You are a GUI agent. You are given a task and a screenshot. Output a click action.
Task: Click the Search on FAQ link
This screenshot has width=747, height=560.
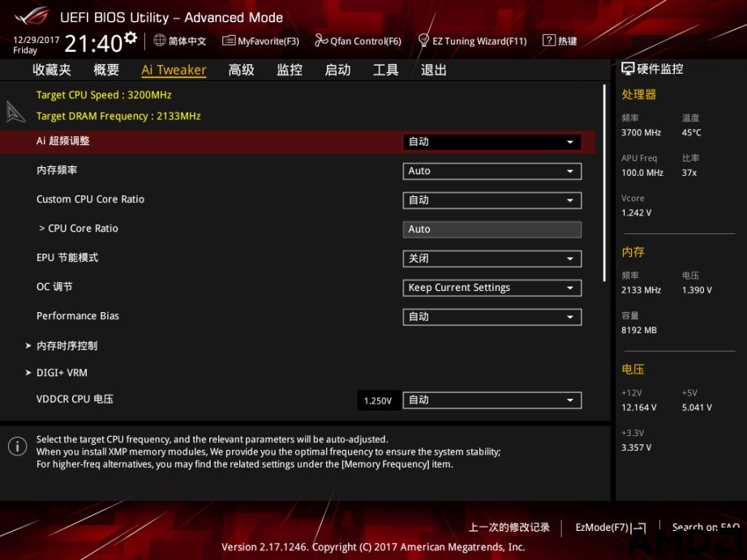pyautogui.click(x=706, y=527)
